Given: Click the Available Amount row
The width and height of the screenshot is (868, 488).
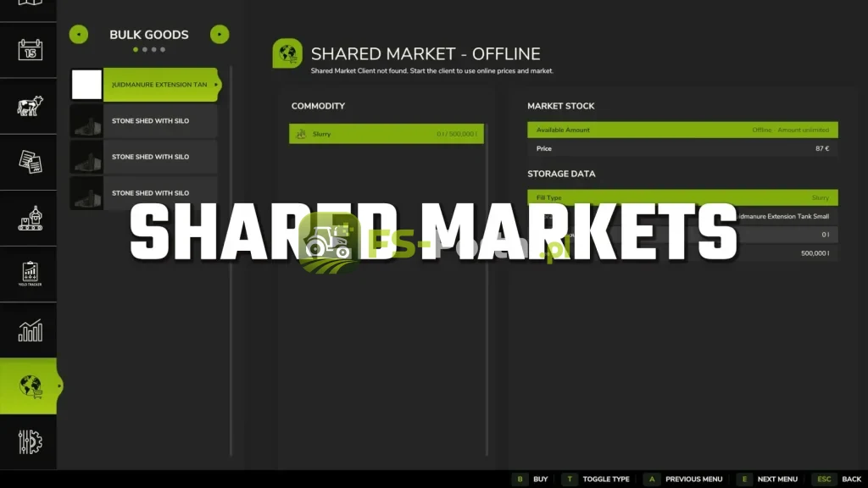Looking at the screenshot, I should pyautogui.click(x=682, y=130).
